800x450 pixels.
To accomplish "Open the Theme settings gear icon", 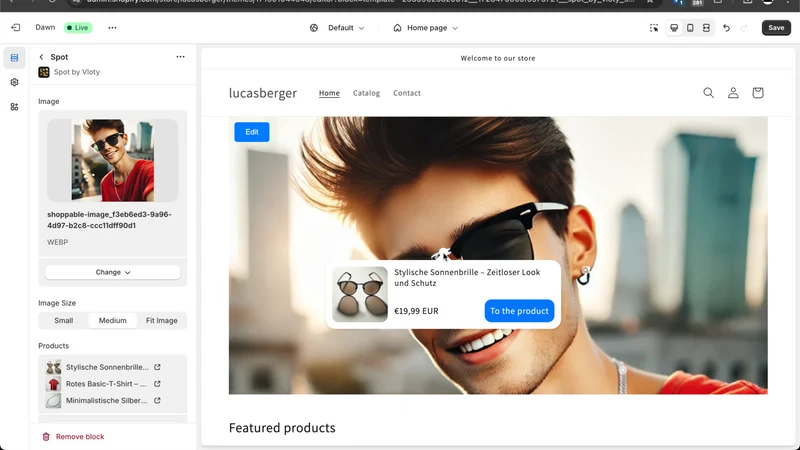I will (x=14, y=82).
